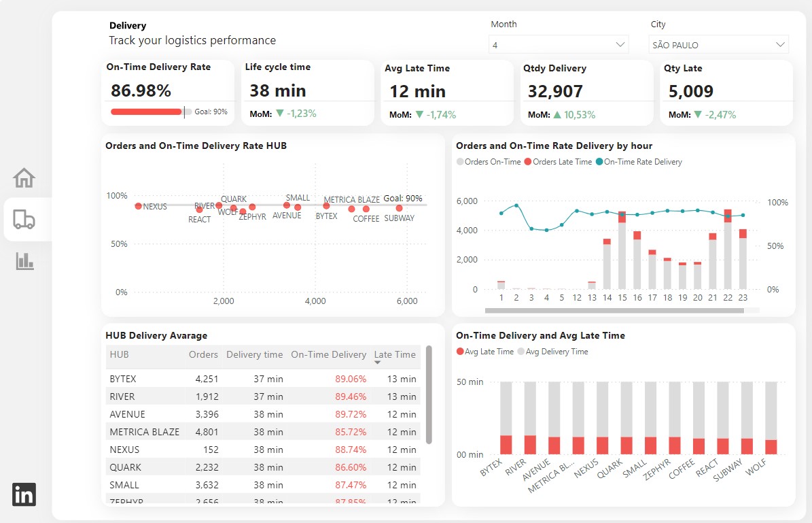Click the Delivery time column header

click(254, 354)
